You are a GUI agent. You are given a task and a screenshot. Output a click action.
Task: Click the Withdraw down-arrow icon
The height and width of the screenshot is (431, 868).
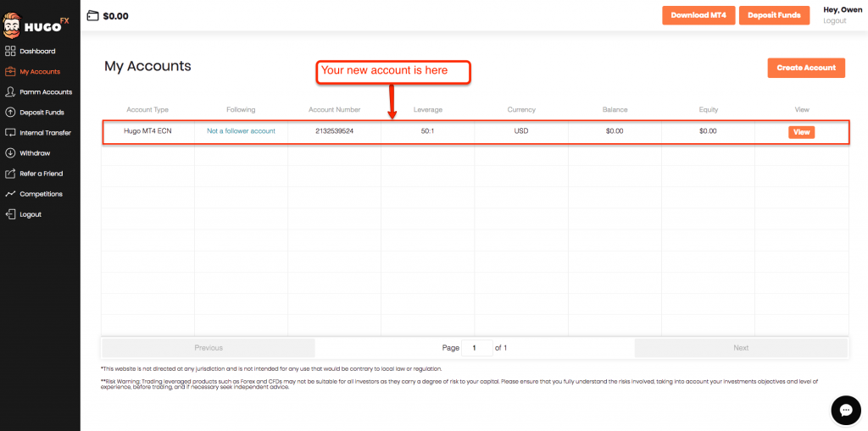point(10,152)
